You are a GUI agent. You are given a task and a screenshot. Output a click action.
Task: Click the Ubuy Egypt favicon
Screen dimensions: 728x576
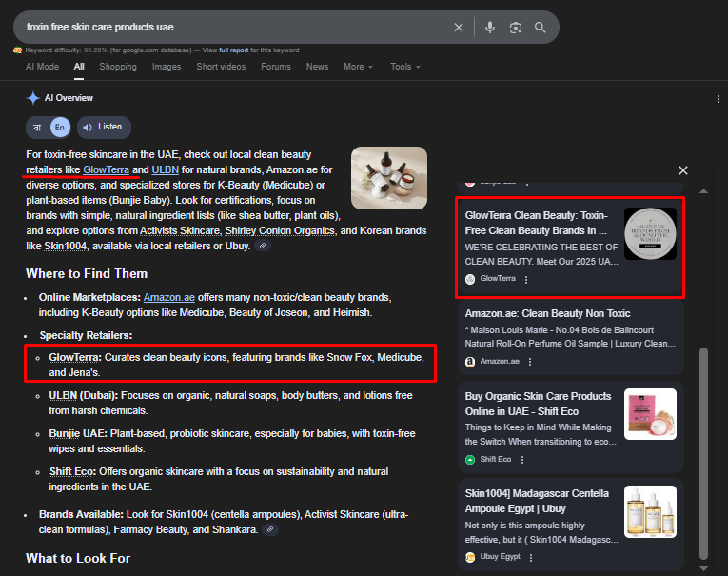470,557
